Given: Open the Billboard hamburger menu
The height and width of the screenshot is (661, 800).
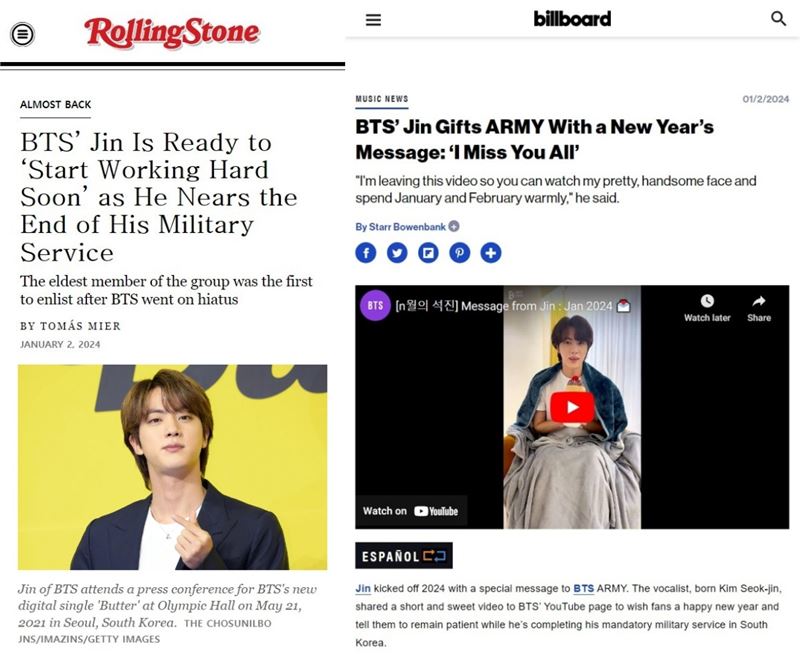Looking at the screenshot, I should coord(373,20).
